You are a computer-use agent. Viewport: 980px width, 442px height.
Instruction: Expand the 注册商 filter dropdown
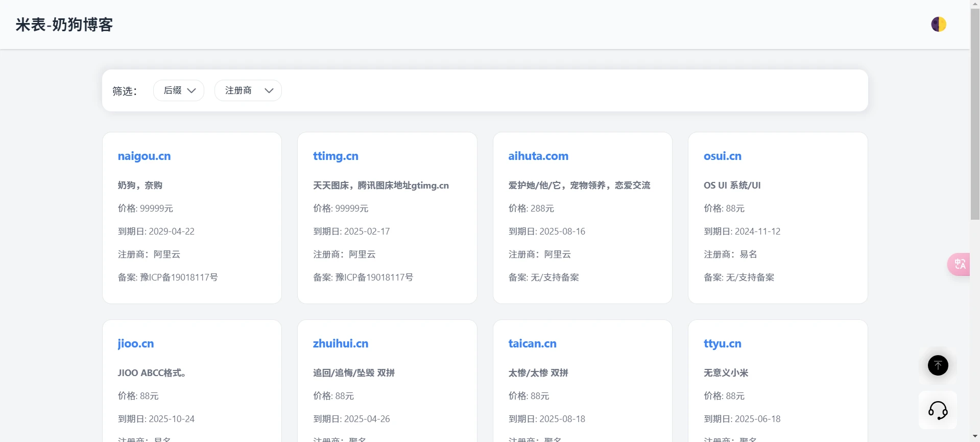(x=248, y=90)
